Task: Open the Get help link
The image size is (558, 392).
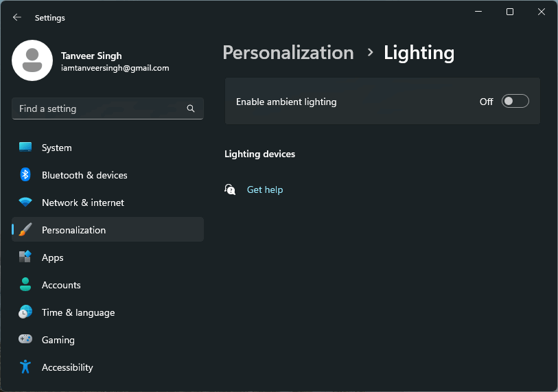Action: (265, 189)
